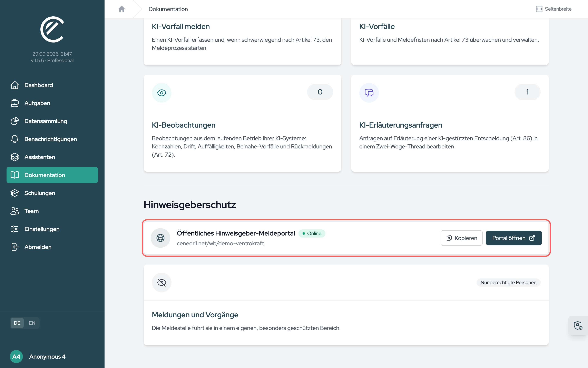588x368 pixels.
Task: Click the cenedril.net/wb/demo-ventrokraft URL text
Action: click(x=220, y=243)
